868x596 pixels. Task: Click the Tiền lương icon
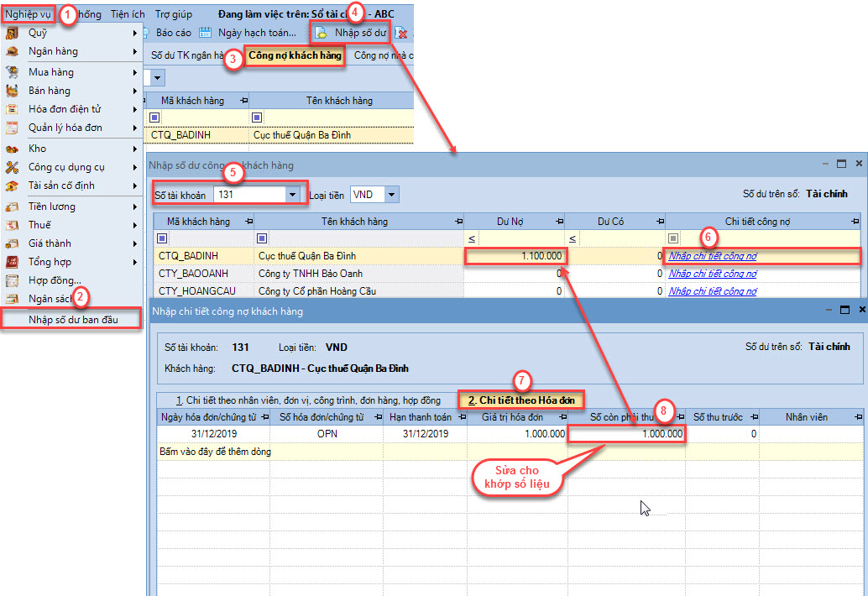(12, 207)
